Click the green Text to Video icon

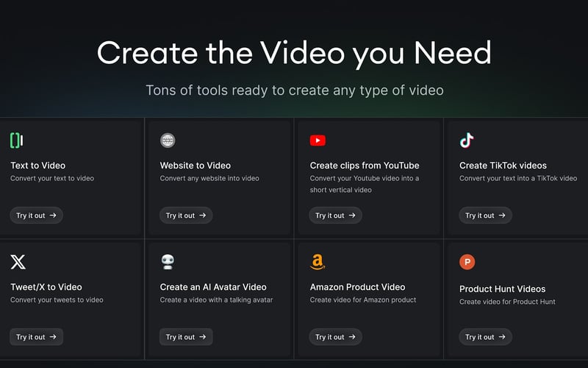pos(16,141)
